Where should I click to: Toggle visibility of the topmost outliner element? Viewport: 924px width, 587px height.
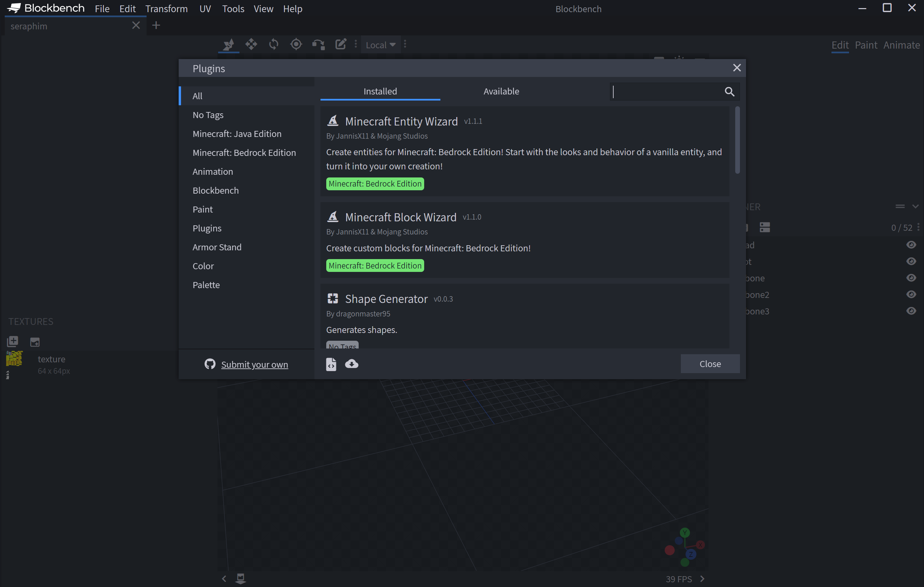(912, 245)
